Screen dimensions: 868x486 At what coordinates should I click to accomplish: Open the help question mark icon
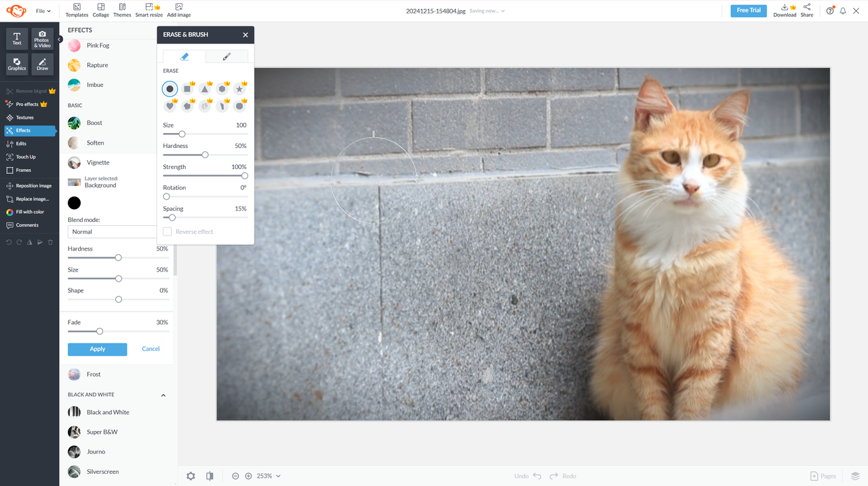(x=830, y=11)
